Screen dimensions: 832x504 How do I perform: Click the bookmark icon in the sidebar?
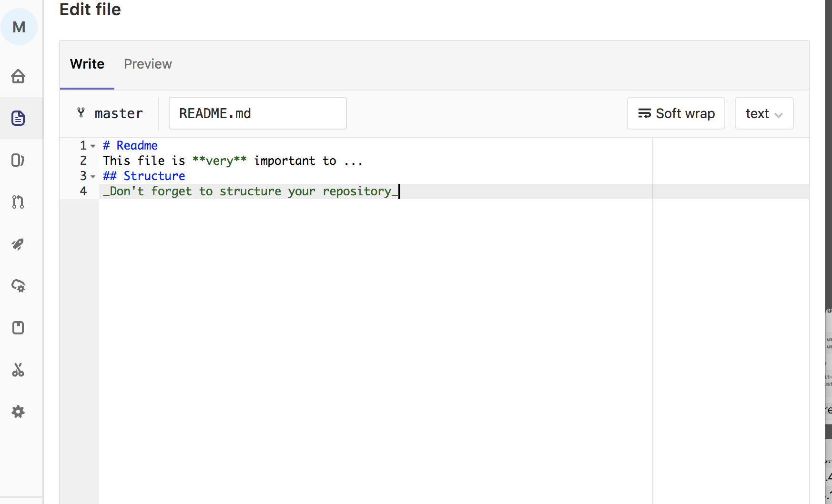click(x=18, y=328)
